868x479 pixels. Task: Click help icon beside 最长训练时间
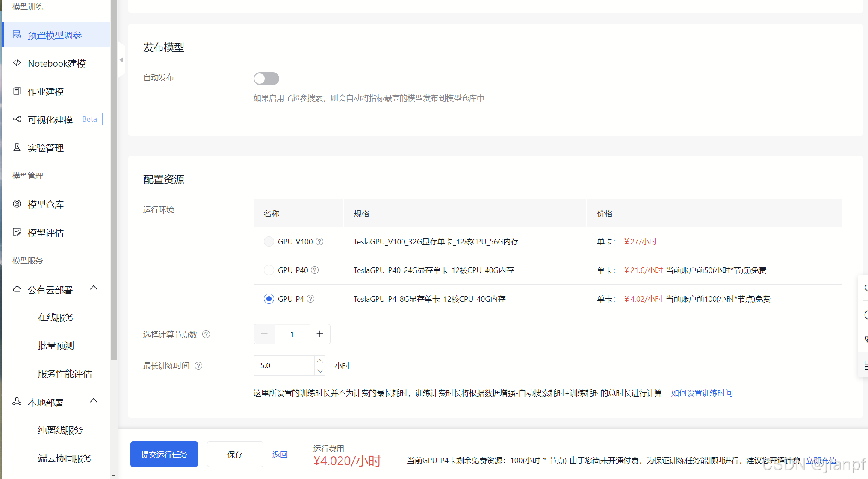pyautogui.click(x=198, y=366)
